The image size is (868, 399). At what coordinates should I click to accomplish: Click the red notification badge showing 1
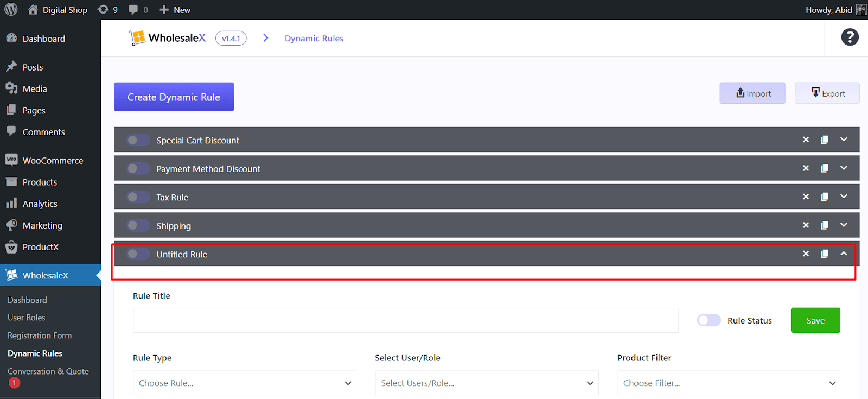coord(14,383)
